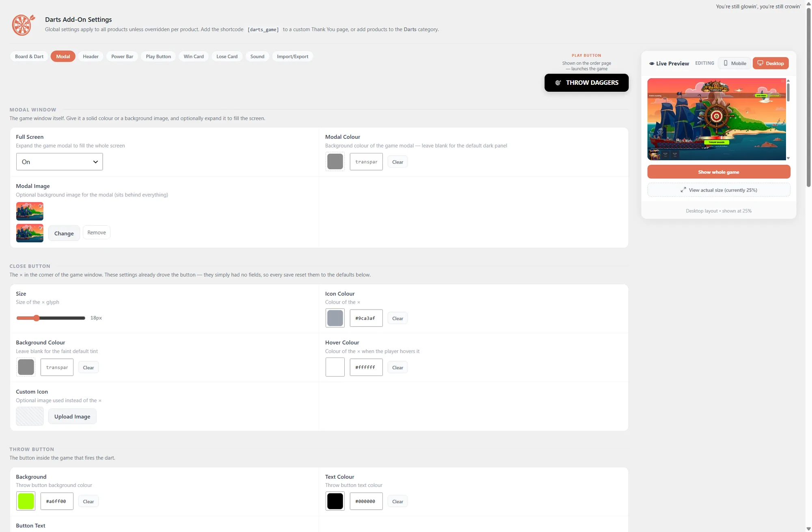812x532 pixels.
Task: Clear the Icon Colour value
Action: point(397,319)
